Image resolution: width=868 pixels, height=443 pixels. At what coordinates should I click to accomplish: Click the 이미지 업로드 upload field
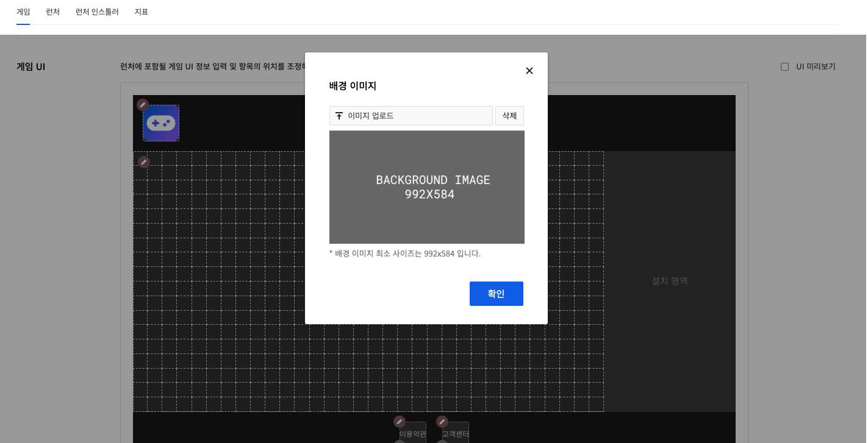click(411, 115)
